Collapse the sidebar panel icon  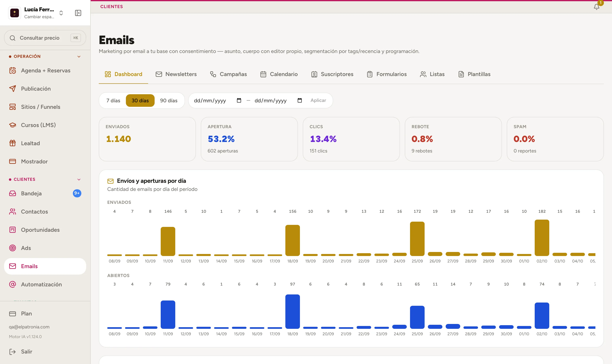[78, 13]
